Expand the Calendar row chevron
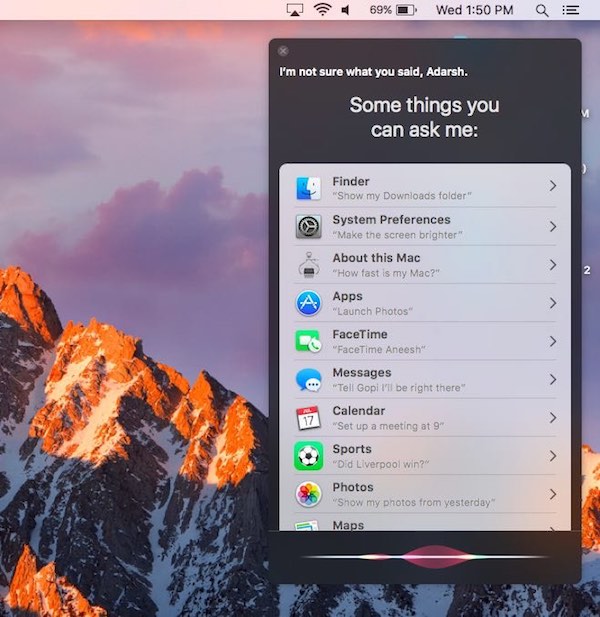The image size is (600, 617). 552,417
